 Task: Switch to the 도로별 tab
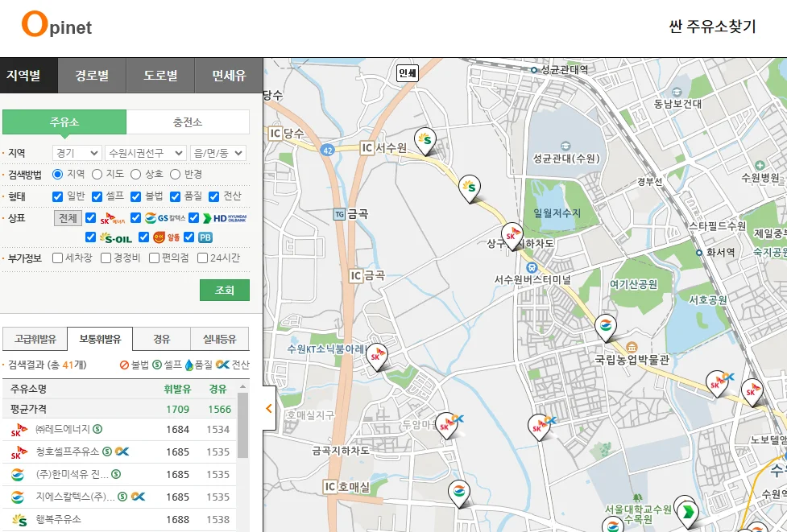point(160,75)
